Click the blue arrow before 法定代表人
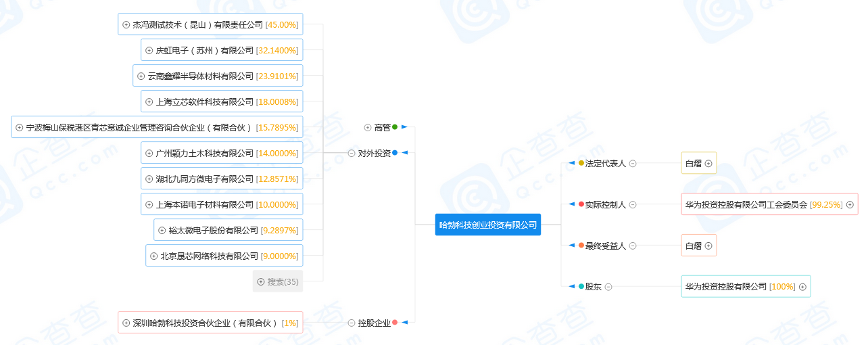 pos(571,163)
